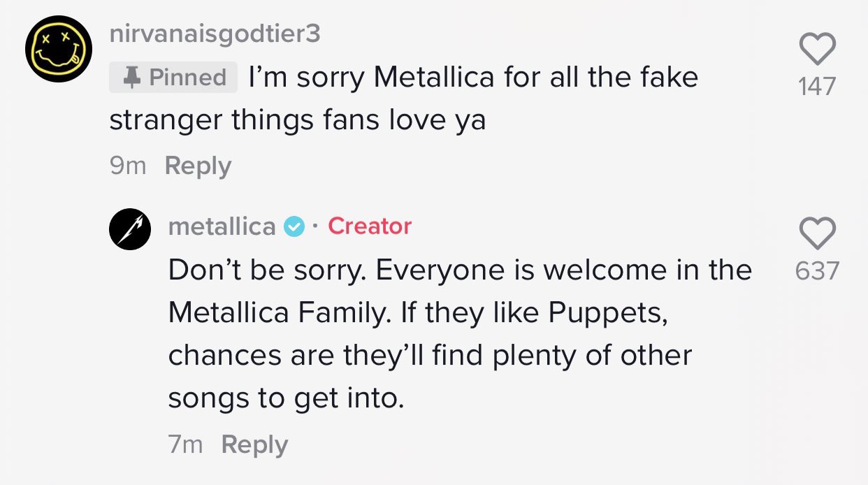868x485 pixels.
Task: Like the pinned nirvanaisgodtier3 comment with heart
Action: click(817, 50)
